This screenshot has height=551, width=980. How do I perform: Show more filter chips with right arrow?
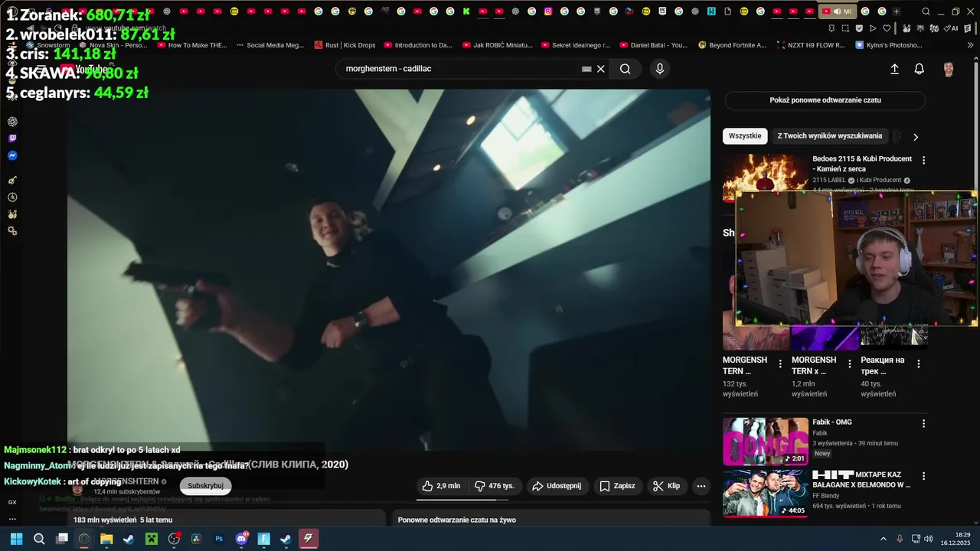click(x=915, y=137)
